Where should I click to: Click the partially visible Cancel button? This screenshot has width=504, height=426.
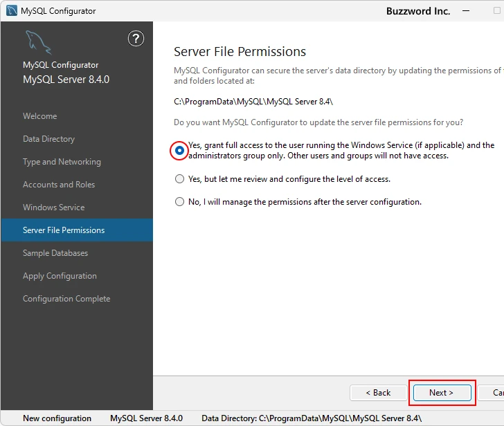click(x=491, y=393)
